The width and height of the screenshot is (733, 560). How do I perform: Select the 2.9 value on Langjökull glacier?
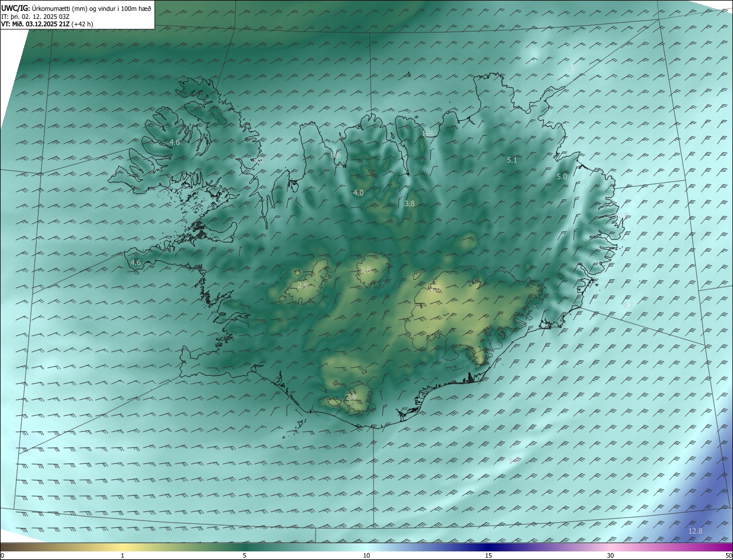coord(303,285)
